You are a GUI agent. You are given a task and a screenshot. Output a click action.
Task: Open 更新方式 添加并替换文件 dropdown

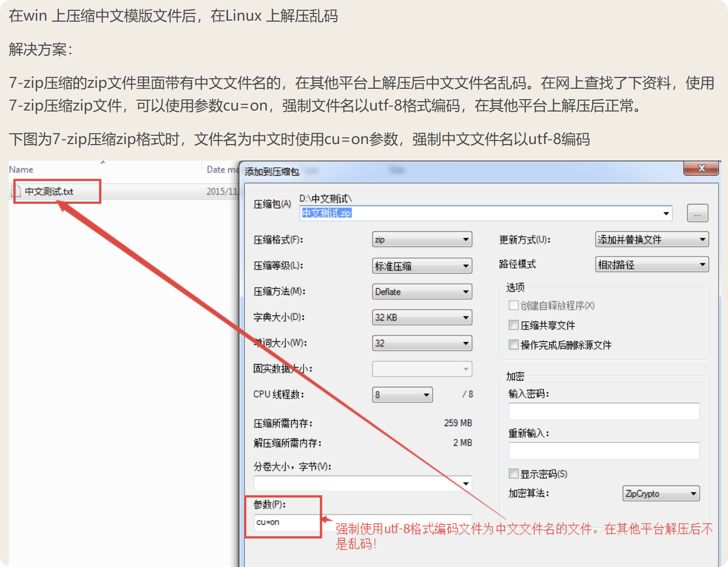pyautogui.click(x=652, y=240)
